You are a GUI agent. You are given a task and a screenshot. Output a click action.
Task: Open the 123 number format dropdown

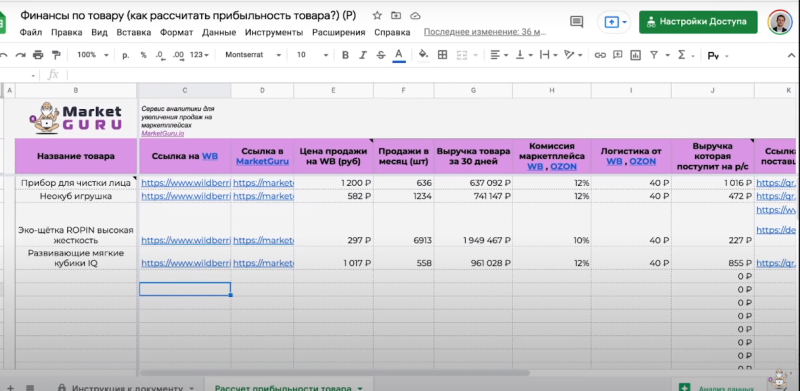point(199,55)
